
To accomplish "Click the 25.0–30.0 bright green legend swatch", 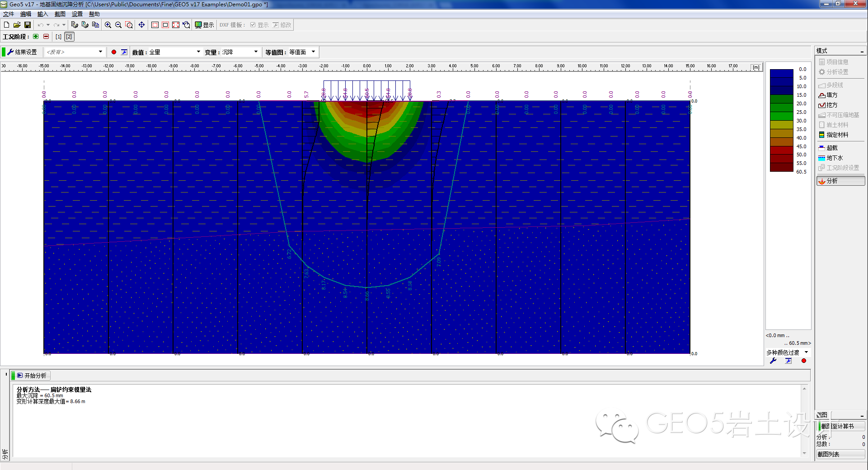I will pyautogui.click(x=782, y=117).
